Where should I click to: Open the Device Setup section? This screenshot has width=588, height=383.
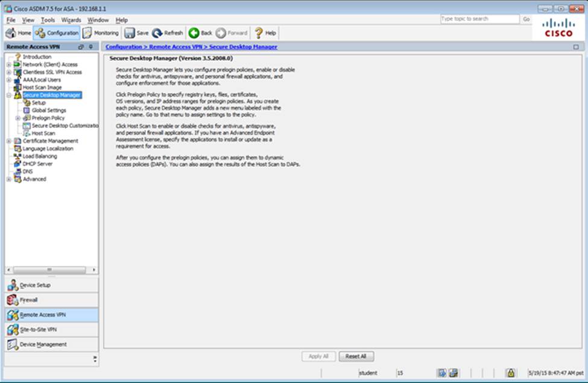pos(13,285)
